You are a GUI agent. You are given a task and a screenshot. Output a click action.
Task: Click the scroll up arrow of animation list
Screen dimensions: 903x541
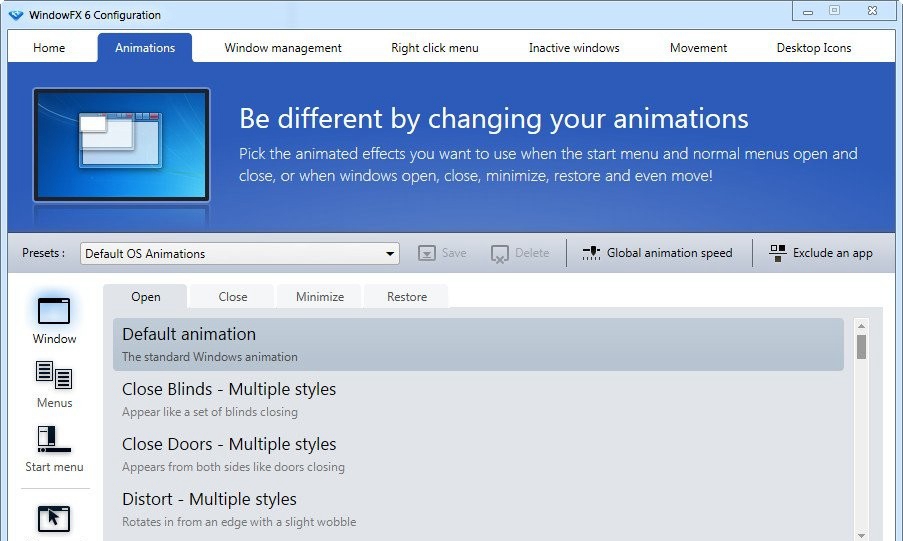[x=862, y=326]
